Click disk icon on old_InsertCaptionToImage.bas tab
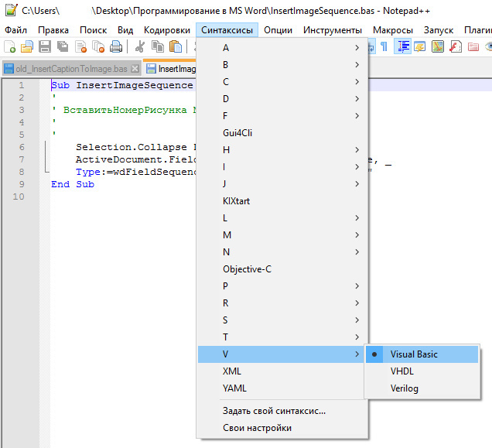Viewport: 492px width, 448px height. pyautogui.click(x=9, y=68)
